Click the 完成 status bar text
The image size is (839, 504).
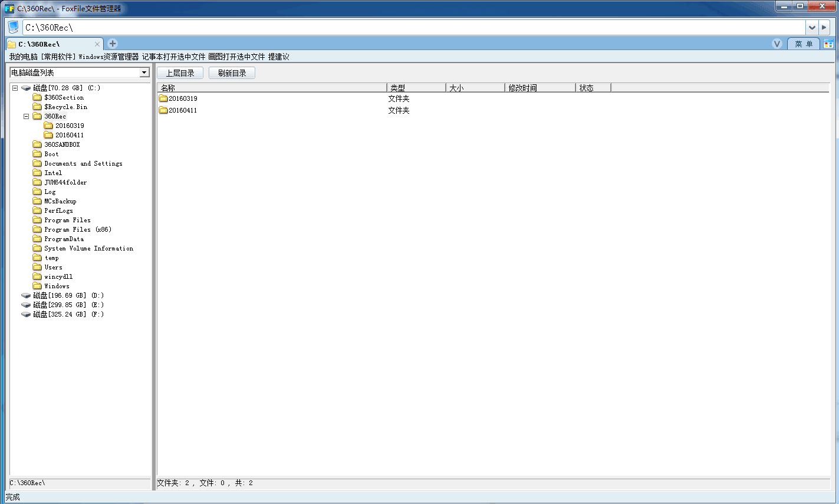(x=12, y=497)
